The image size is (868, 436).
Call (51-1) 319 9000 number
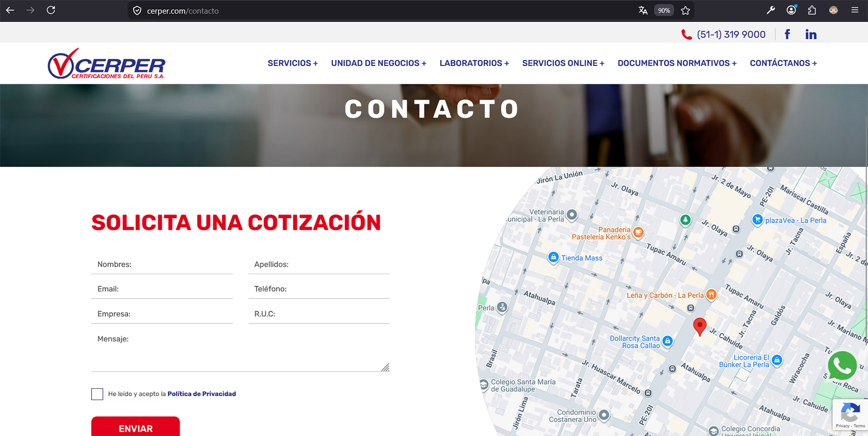[x=731, y=35]
